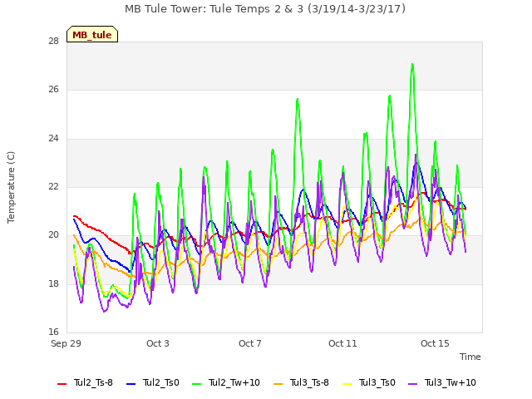The image size is (532, 399).
Task: Click the blue Tul2_Ts0 legend swatch
Action: point(131,384)
